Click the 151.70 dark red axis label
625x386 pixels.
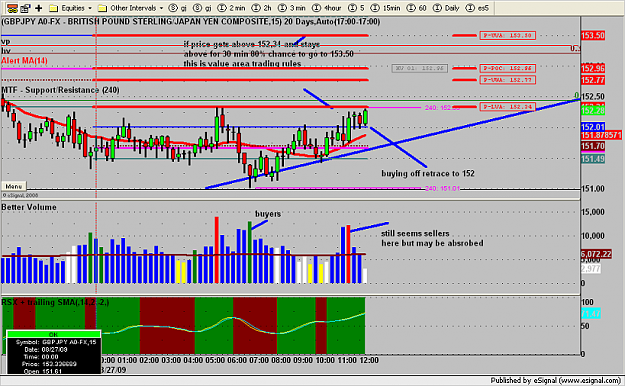click(593, 146)
